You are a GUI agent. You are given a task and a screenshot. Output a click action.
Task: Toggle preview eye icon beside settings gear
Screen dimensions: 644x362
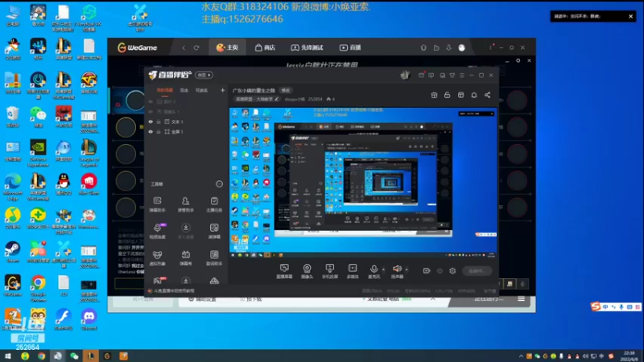[x=440, y=271]
